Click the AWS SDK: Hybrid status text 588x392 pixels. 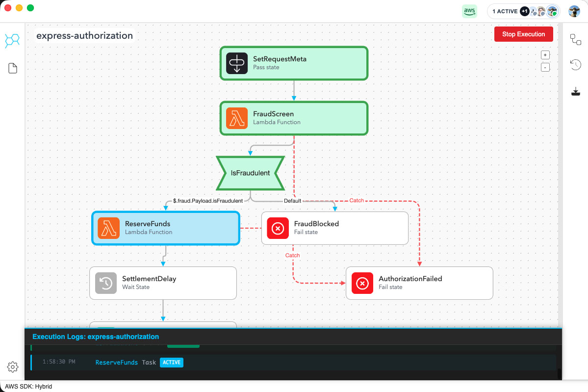coord(28,387)
